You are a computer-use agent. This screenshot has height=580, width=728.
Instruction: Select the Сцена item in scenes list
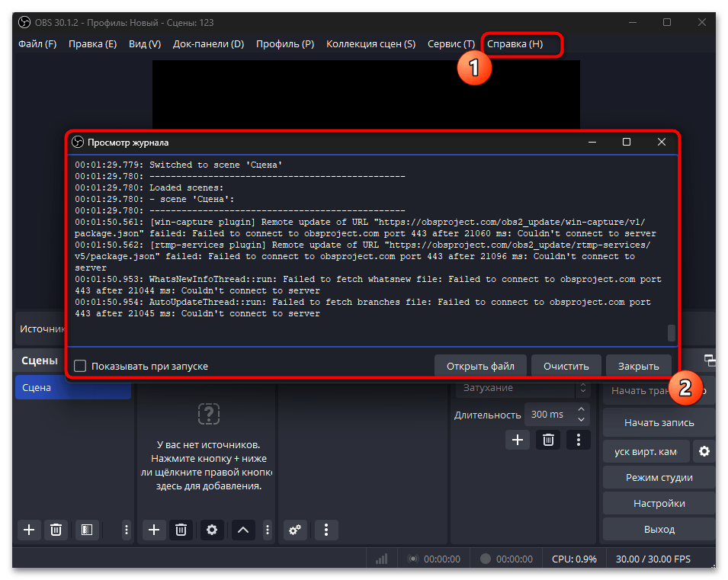[73, 388]
